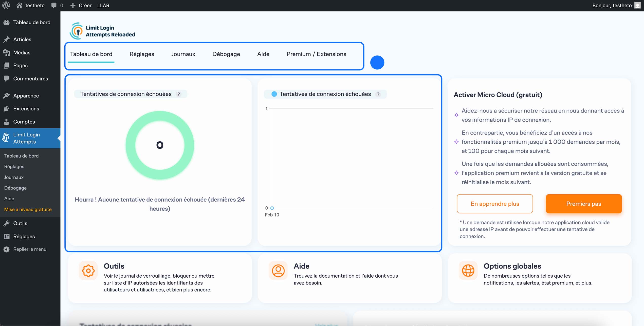This screenshot has width=644, height=326.
Task: Click the Outils gear icon card
Action: click(88, 271)
